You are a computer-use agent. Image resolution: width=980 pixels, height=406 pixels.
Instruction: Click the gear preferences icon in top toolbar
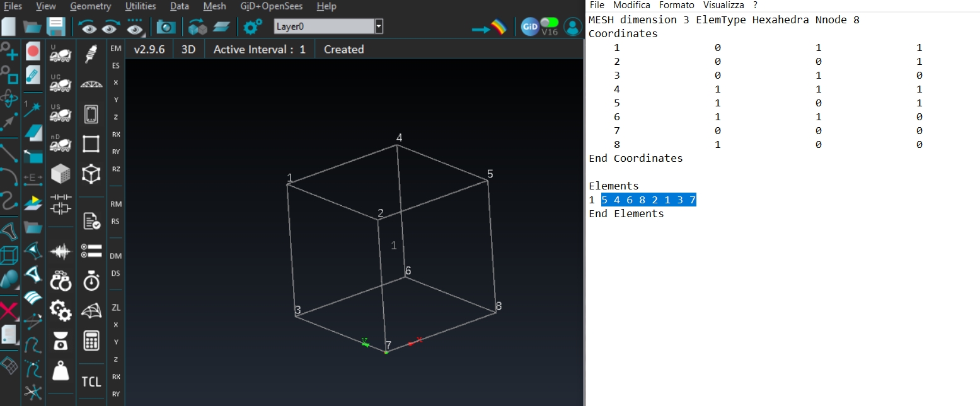click(253, 26)
